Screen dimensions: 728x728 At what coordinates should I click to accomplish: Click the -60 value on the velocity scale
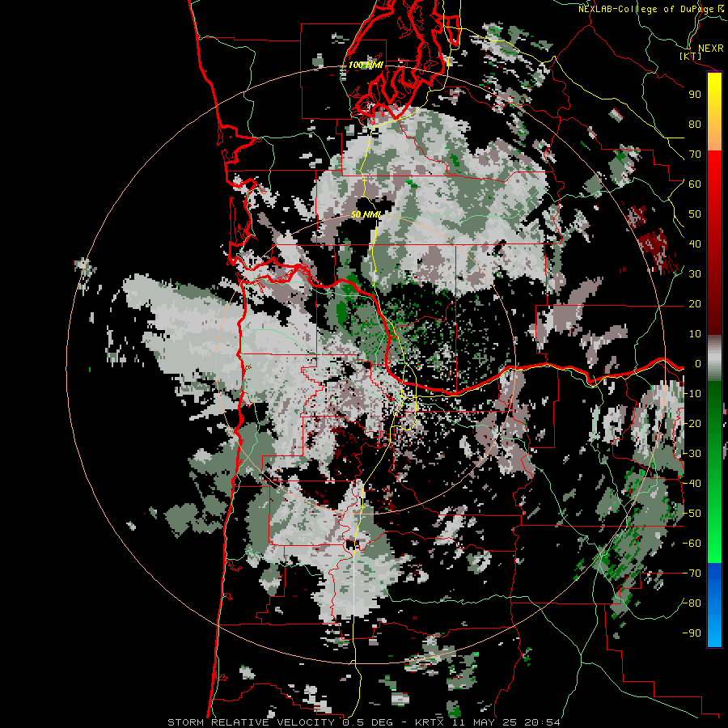[692, 544]
